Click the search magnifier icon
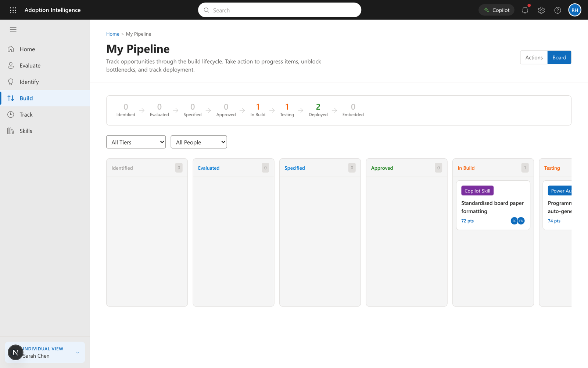The image size is (588, 368). pyautogui.click(x=207, y=10)
